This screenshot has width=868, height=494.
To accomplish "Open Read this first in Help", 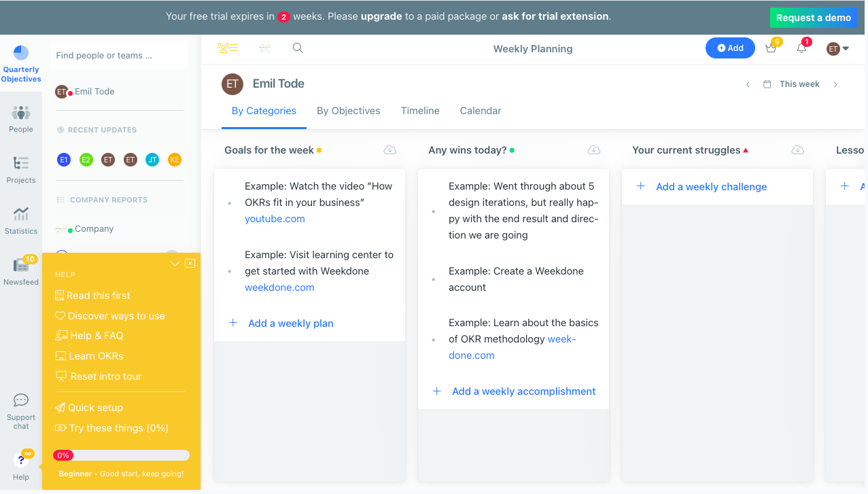I will coord(92,296).
